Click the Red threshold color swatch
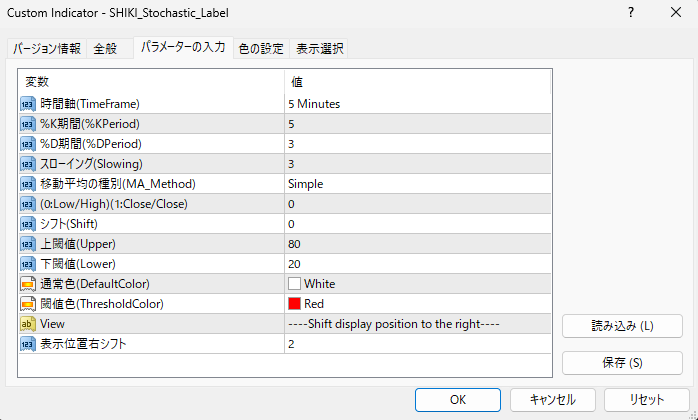Screen dimensions: 698x420 [x=294, y=303]
